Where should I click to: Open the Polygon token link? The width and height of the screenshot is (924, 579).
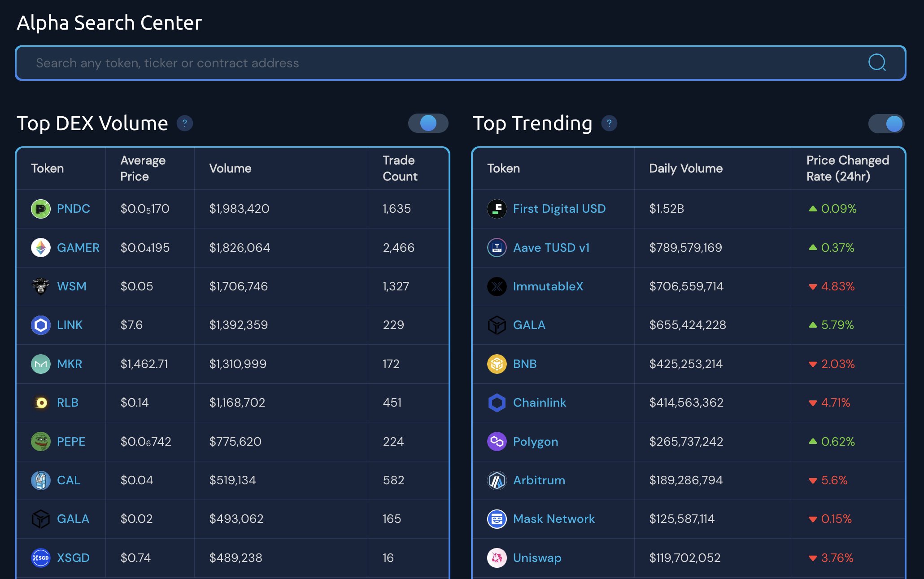click(536, 442)
